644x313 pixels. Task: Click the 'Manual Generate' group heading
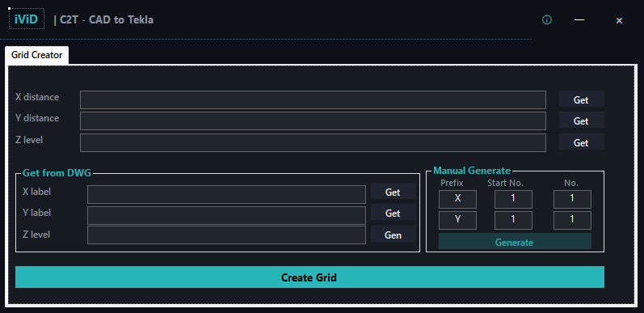(x=472, y=171)
